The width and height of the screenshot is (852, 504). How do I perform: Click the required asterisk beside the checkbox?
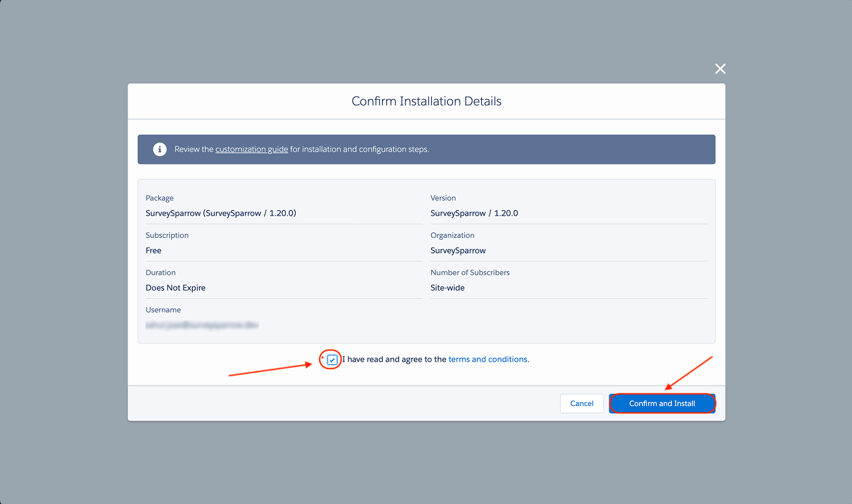322,358
